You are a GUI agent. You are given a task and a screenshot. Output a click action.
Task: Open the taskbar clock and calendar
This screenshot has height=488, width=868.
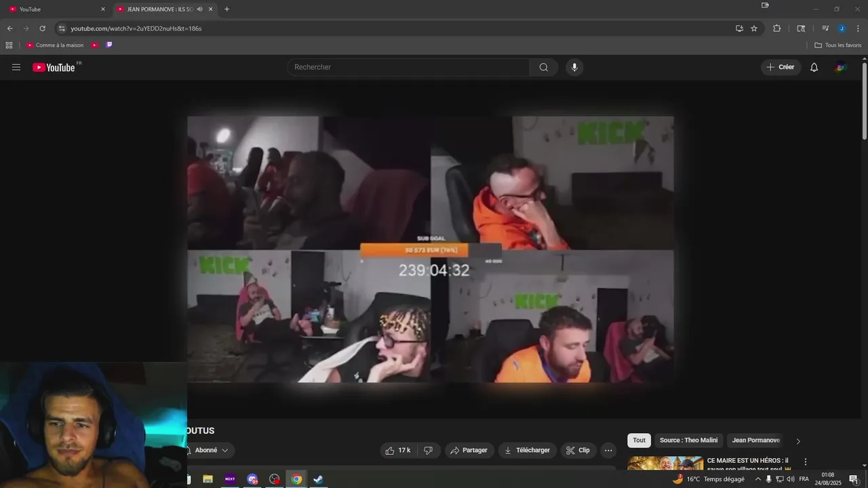click(827, 479)
